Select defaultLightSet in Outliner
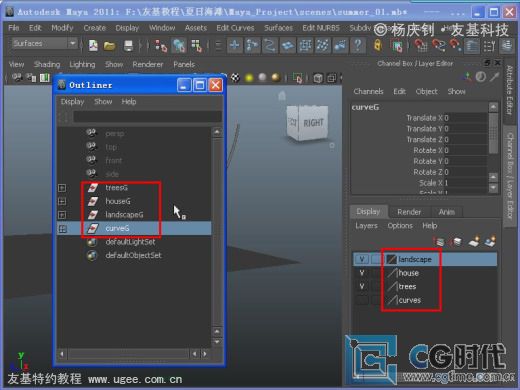Viewport: 520px width, 390px height. point(130,242)
